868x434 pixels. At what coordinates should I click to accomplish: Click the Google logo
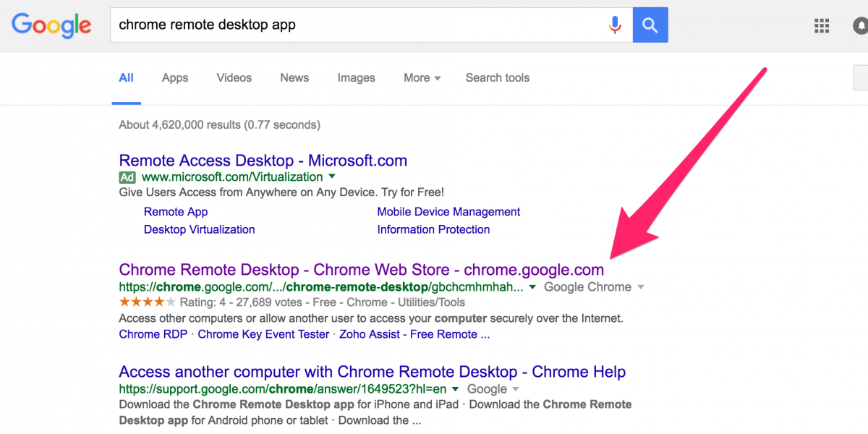(51, 26)
